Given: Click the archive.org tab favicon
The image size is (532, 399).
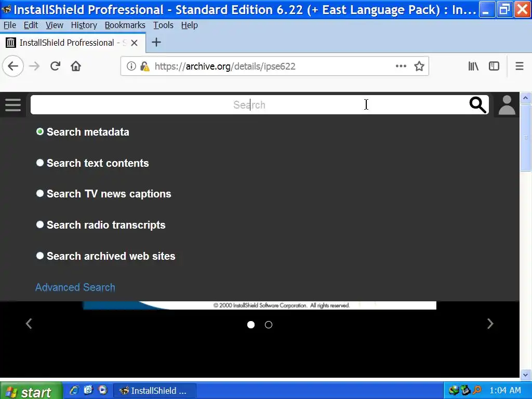Looking at the screenshot, I should 11,43.
